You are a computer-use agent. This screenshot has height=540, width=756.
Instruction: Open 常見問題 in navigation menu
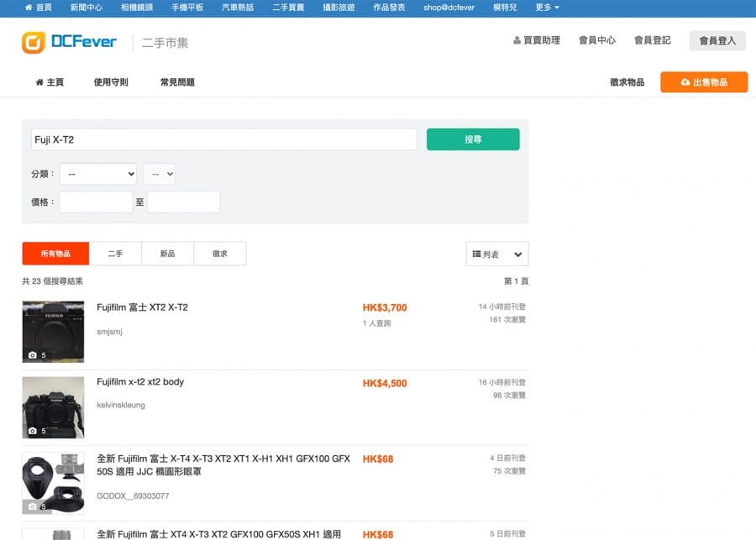click(x=177, y=82)
